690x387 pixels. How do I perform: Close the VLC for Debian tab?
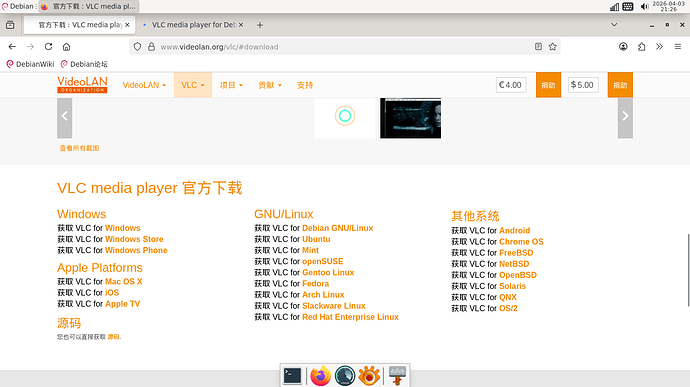[241, 25]
